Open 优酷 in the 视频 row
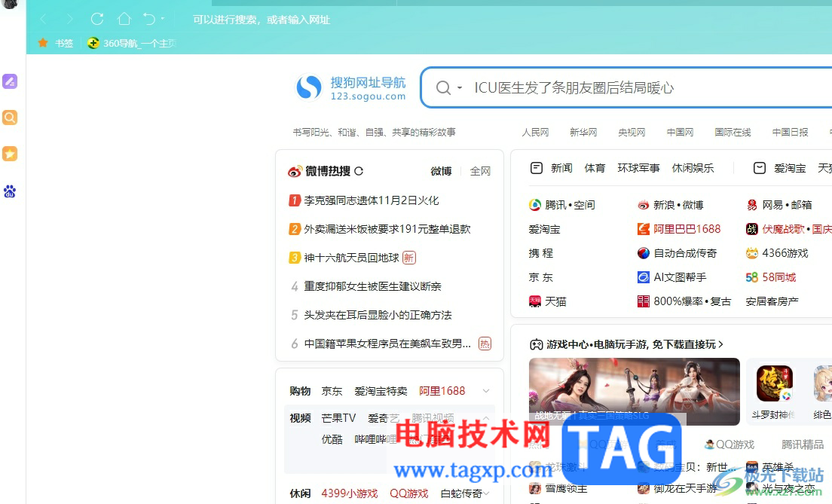This screenshot has width=832, height=504. click(x=332, y=439)
